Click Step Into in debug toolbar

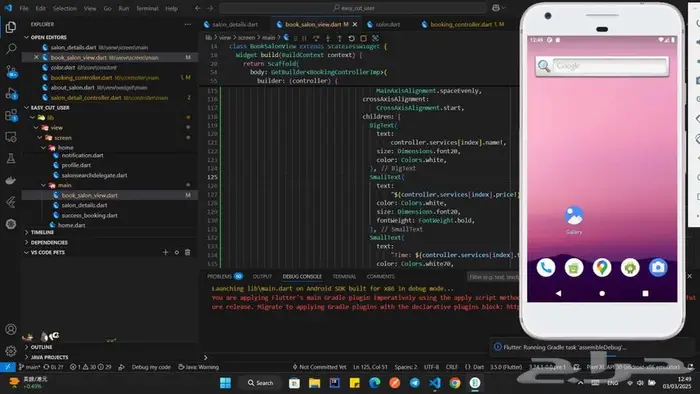pyautogui.click(x=328, y=38)
